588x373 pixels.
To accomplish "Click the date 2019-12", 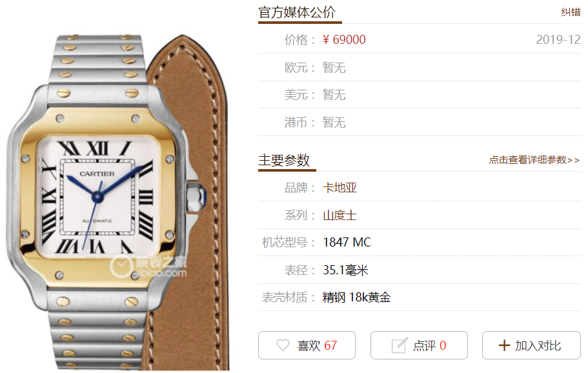I will 558,40.
